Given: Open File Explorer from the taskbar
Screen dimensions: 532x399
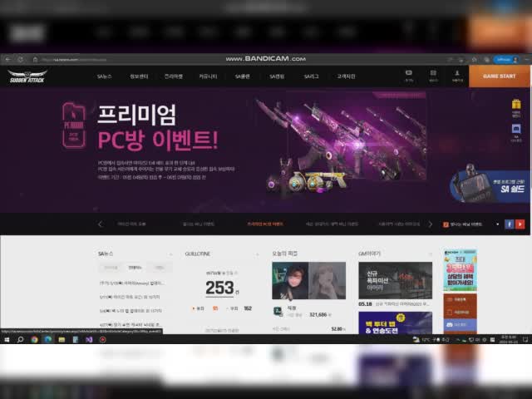Looking at the screenshot, I should pos(62,339).
